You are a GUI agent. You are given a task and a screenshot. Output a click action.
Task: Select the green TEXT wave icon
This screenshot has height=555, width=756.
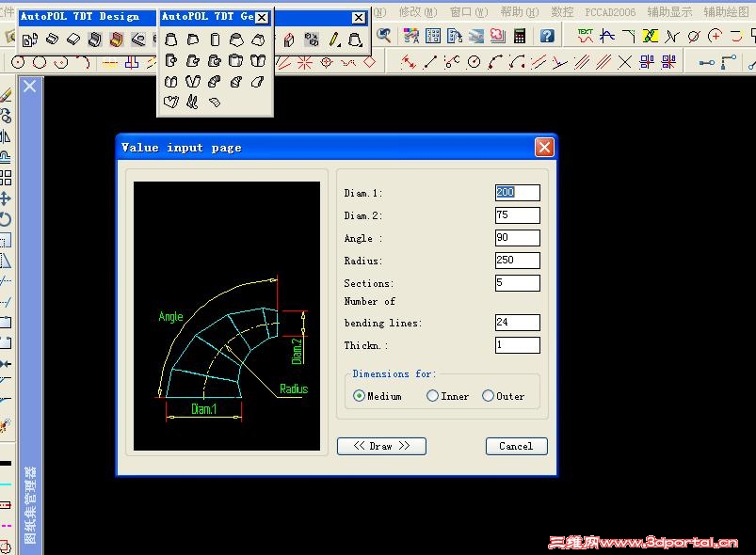pos(585,36)
